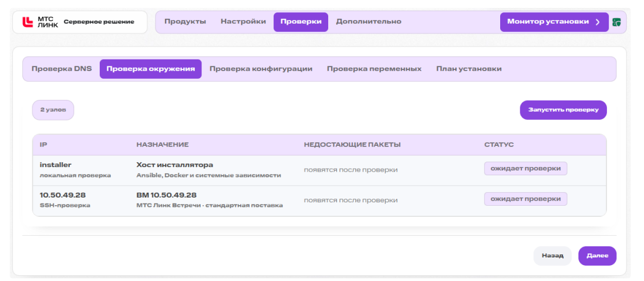Open the Дополнительно menu
The height and width of the screenshot is (281, 644).
[x=369, y=22]
